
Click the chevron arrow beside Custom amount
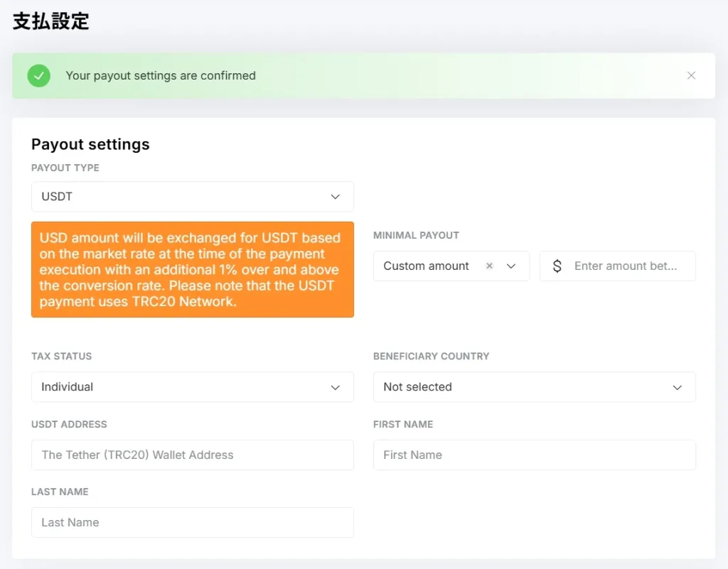pyautogui.click(x=511, y=266)
